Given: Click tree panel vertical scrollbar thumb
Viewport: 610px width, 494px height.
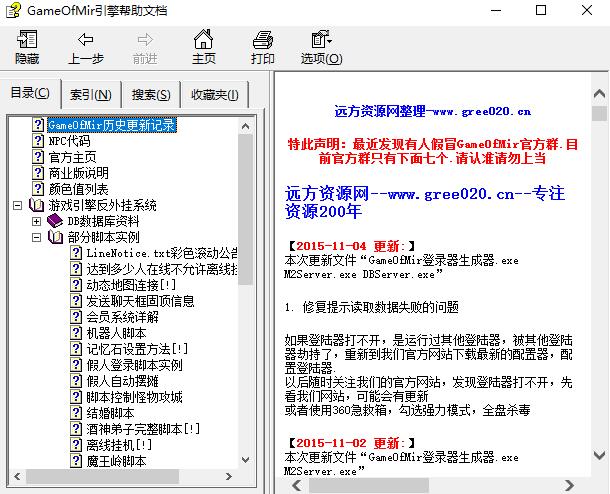Looking at the screenshot, I should coord(245,210).
